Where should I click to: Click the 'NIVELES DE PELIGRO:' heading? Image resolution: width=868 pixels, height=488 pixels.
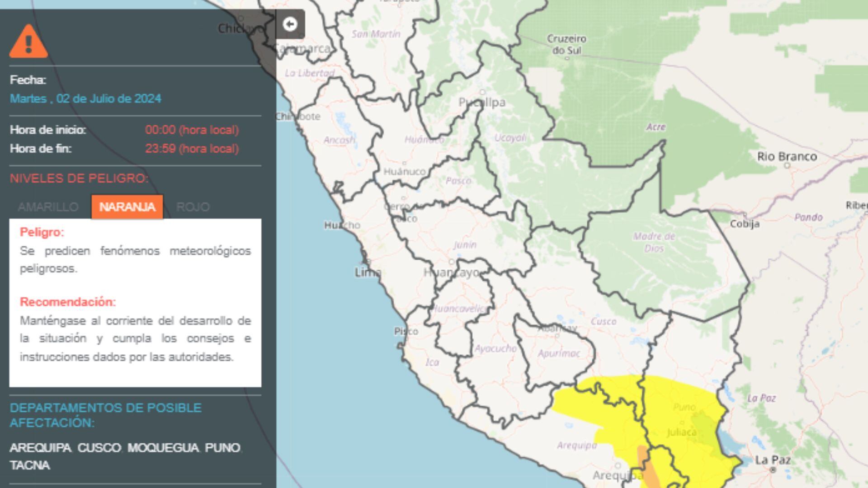pyautogui.click(x=79, y=178)
